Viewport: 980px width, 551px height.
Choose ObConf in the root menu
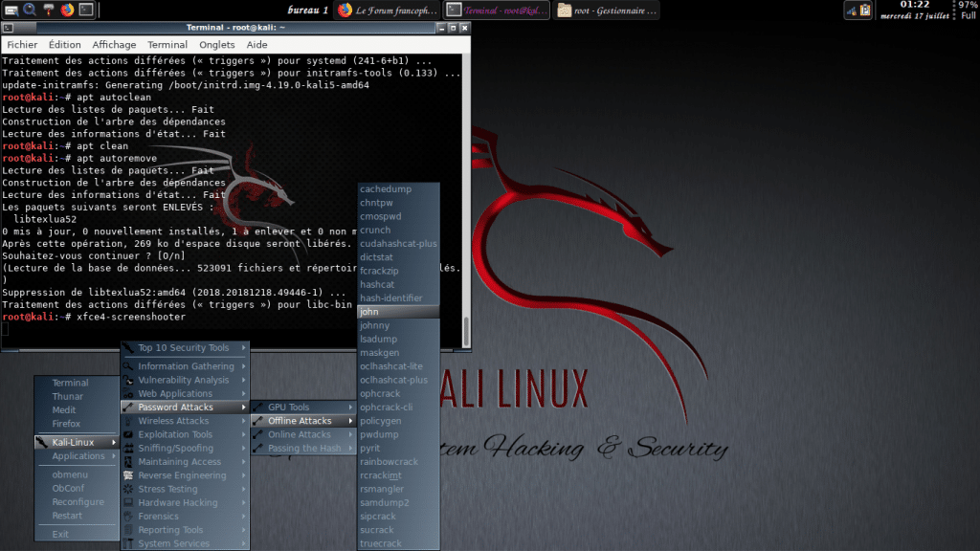click(x=77, y=489)
